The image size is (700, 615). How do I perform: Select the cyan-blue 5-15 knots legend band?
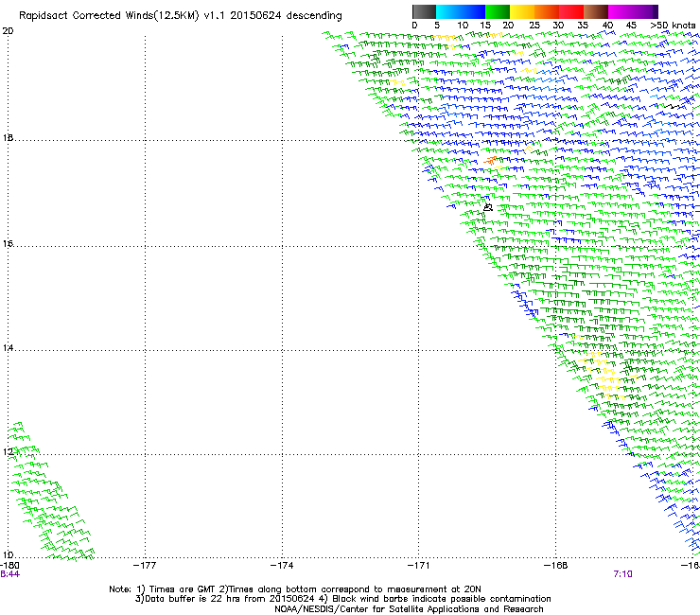click(x=461, y=11)
